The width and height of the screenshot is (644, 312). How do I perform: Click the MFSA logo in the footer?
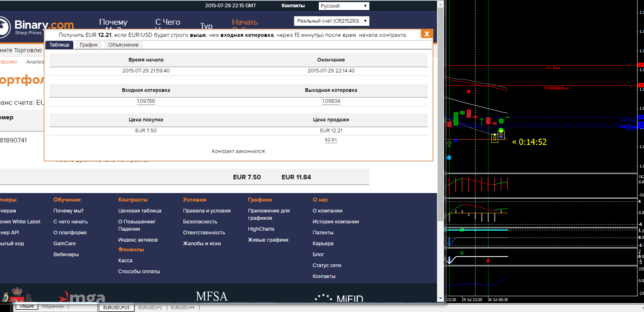pos(211,297)
